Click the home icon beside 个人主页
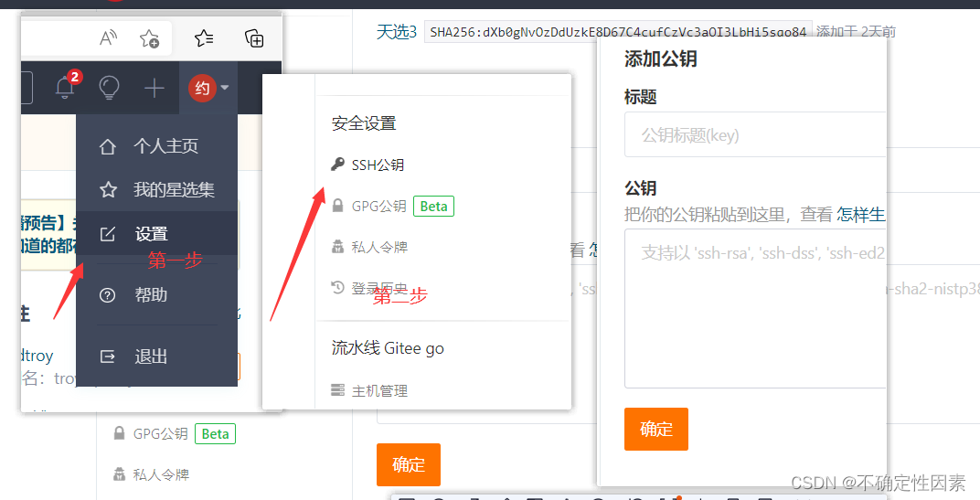Viewport: 980px width, 500px height. pos(108,147)
